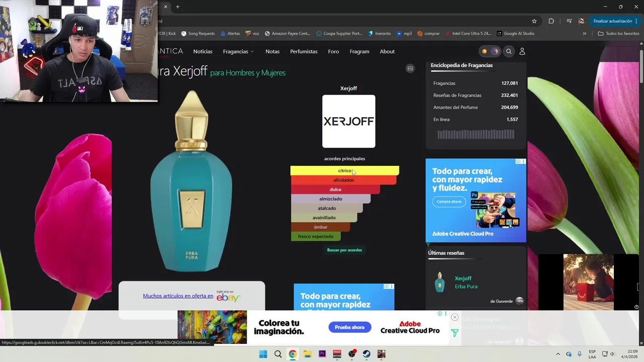Bookmark this page with the star icon
This screenshot has width=644, height=362.
tap(534, 21)
